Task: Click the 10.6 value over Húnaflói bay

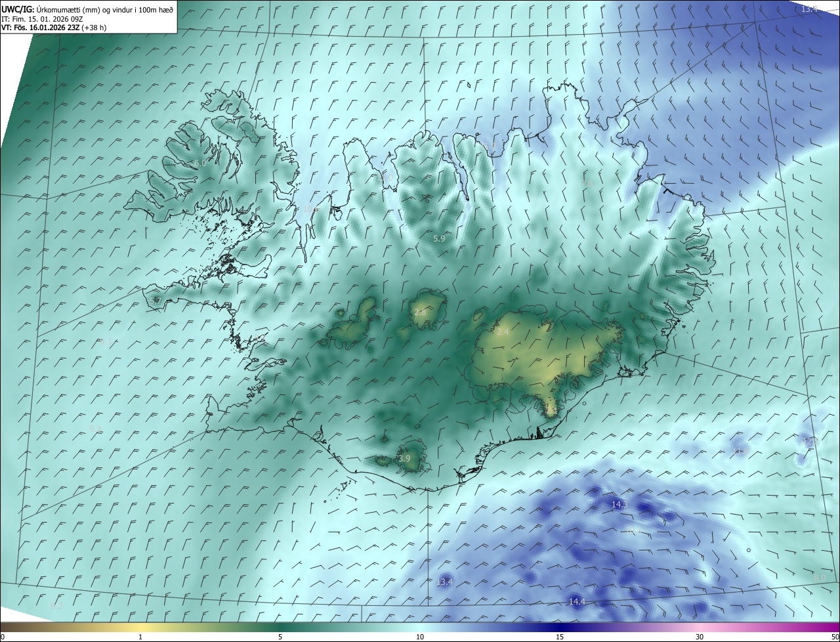Action: [x=311, y=209]
